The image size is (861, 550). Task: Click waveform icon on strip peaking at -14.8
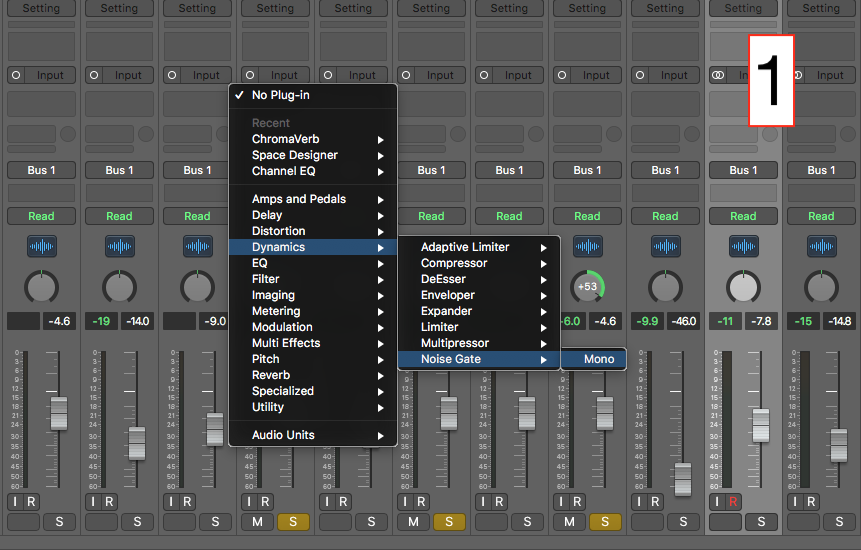pos(821,246)
